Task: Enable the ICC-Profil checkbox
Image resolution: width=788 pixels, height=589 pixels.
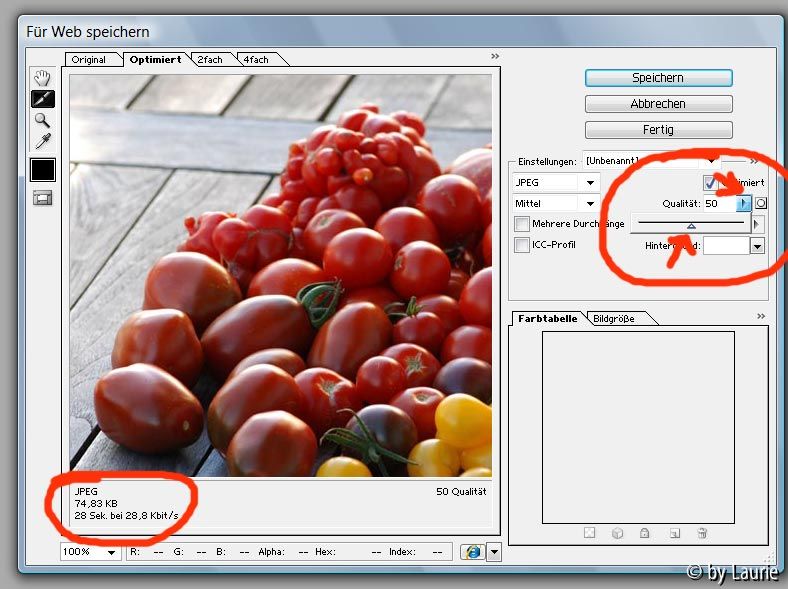Action: coord(522,245)
